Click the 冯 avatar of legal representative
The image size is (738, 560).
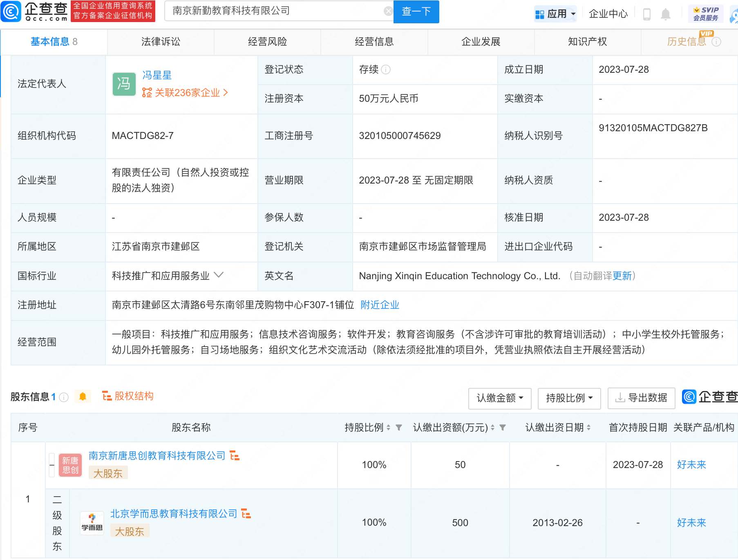[124, 84]
